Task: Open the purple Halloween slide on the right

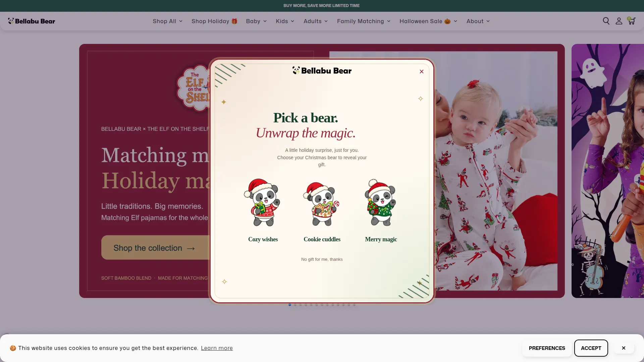Action: point(608,171)
